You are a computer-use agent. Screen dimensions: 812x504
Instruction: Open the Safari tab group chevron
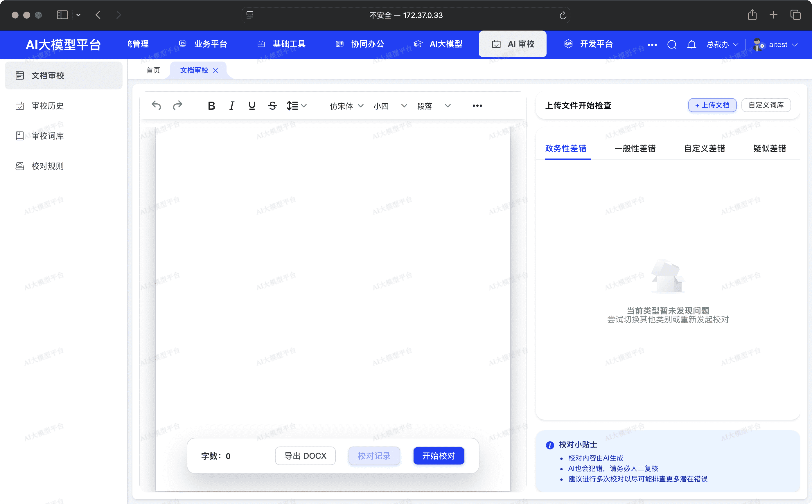click(78, 15)
